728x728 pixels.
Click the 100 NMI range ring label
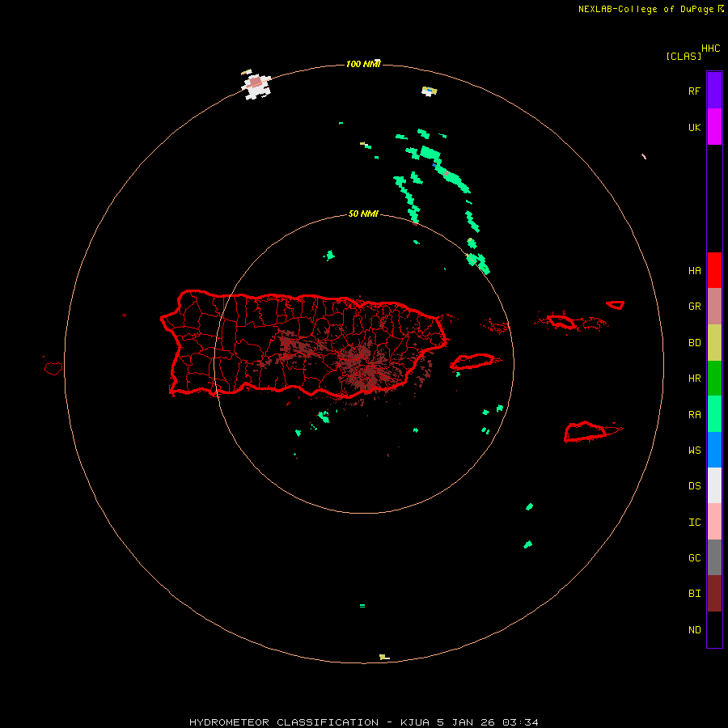click(x=363, y=64)
